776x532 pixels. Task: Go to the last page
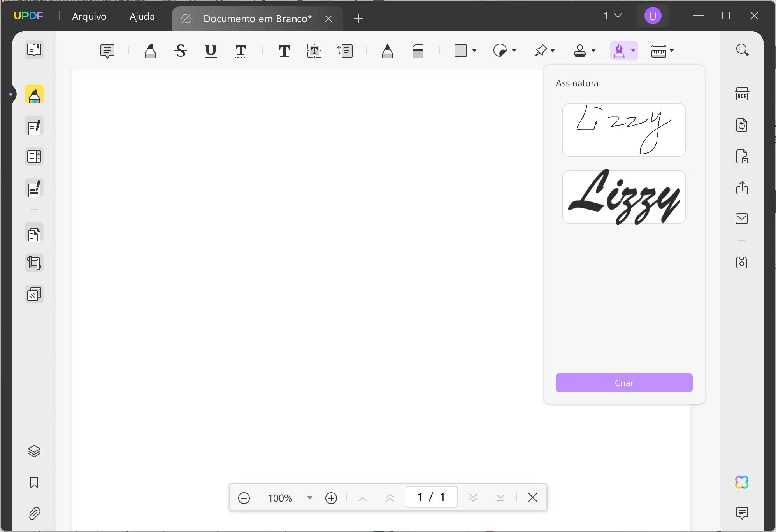coord(500,498)
